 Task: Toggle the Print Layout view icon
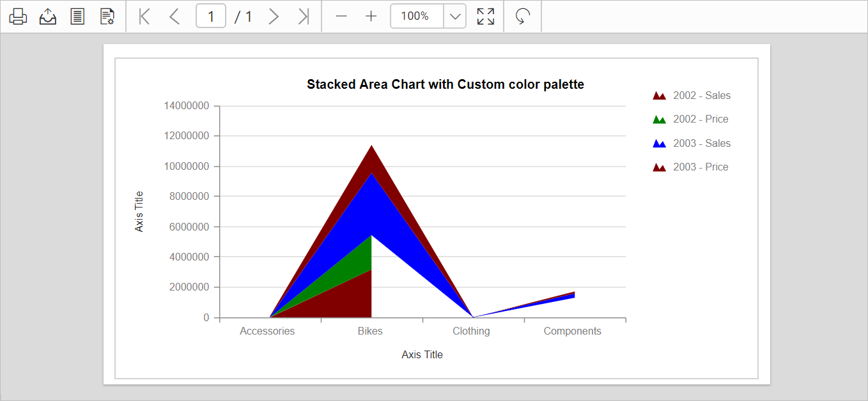click(77, 16)
